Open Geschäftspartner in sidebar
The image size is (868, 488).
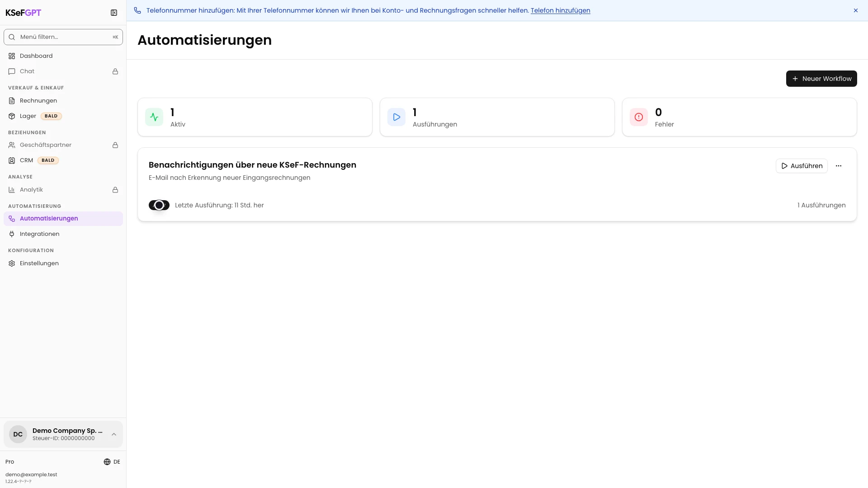63,145
